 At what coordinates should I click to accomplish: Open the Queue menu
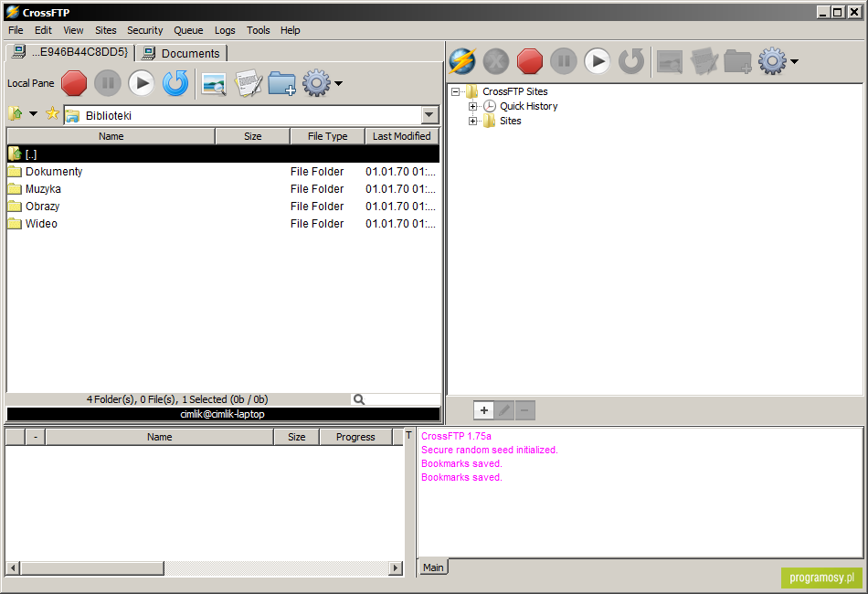pyautogui.click(x=188, y=30)
